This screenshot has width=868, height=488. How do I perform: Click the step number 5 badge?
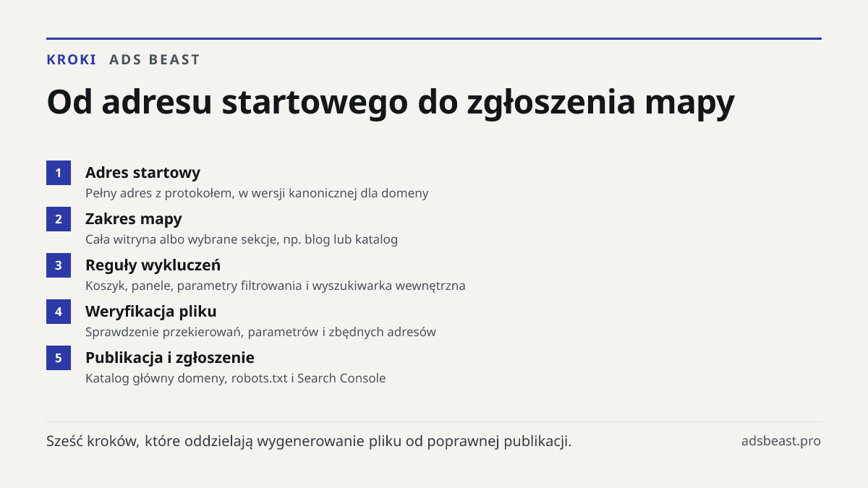59,358
